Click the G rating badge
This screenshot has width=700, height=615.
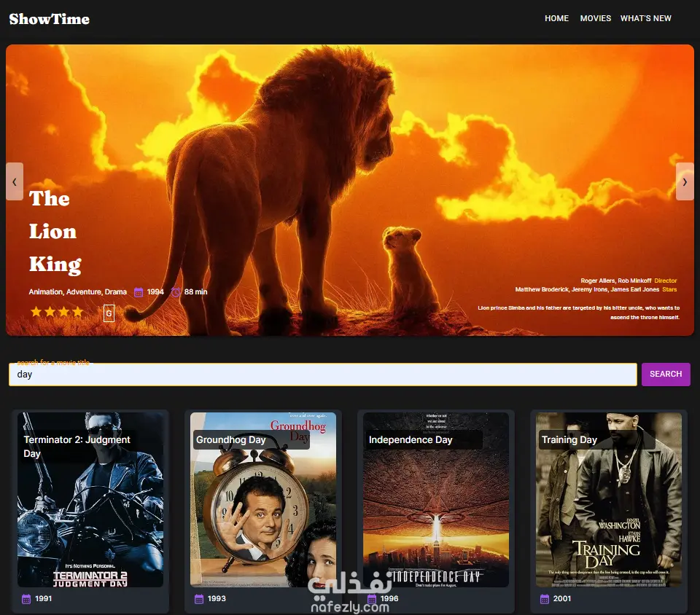[x=109, y=313]
